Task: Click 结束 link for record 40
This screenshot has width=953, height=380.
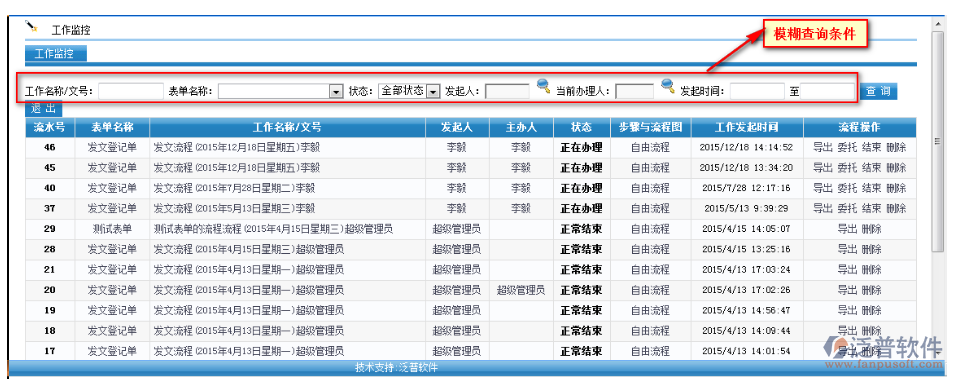Action: [x=871, y=188]
